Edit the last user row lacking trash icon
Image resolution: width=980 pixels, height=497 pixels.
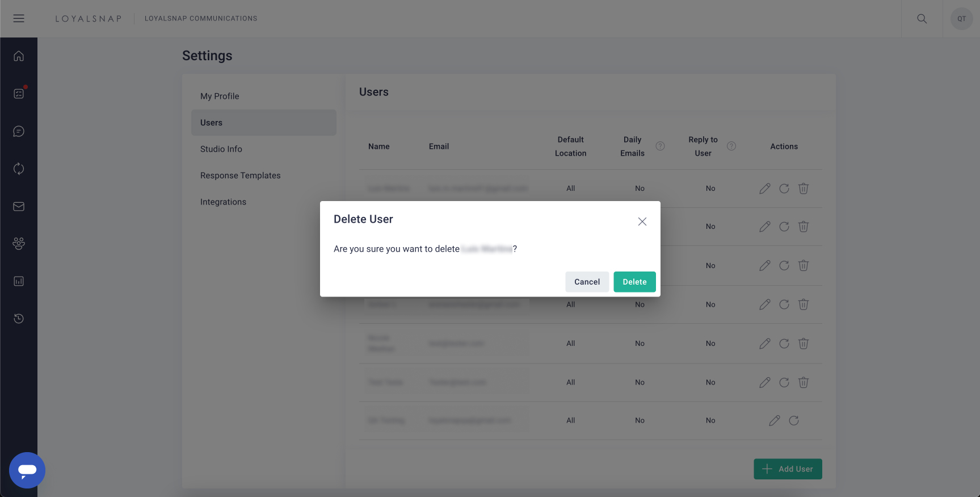coord(775,420)
